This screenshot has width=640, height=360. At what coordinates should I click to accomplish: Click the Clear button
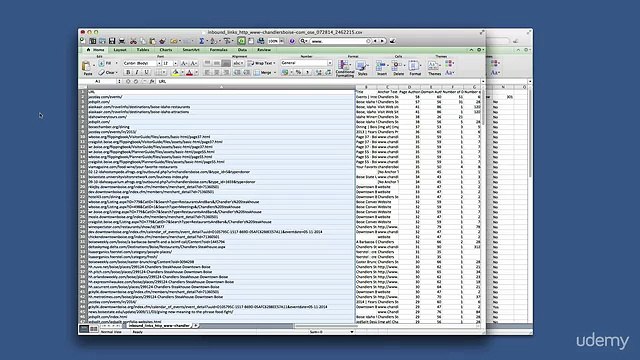(x=106, y=73)
